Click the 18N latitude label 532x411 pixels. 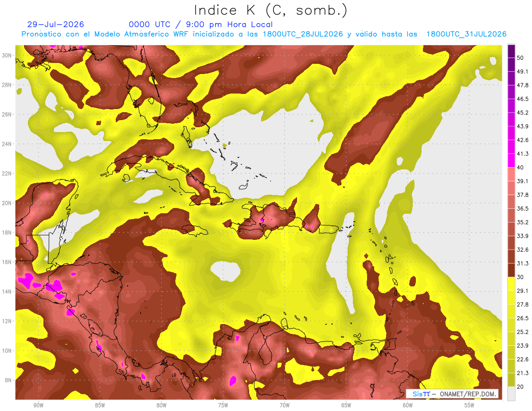pyautogui.click(x=8, y=232)
